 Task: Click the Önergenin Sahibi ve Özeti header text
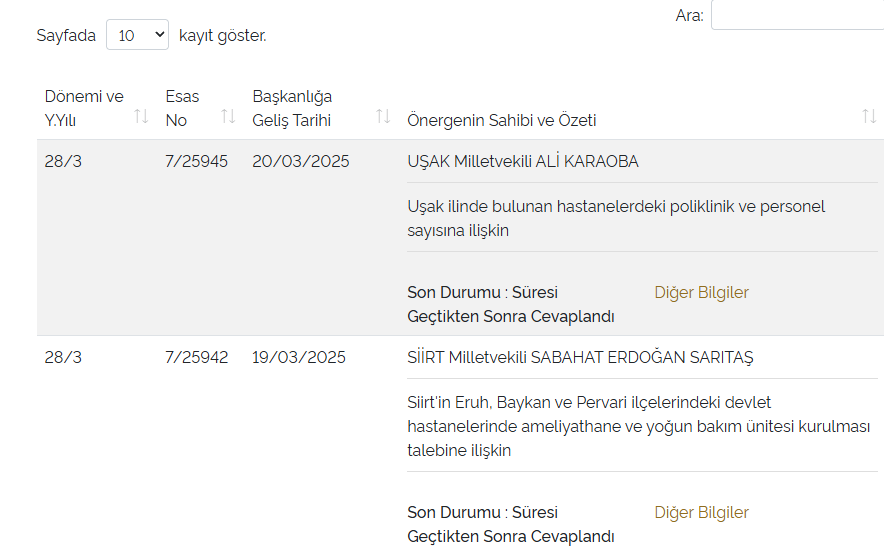click(x=501, y=120)
